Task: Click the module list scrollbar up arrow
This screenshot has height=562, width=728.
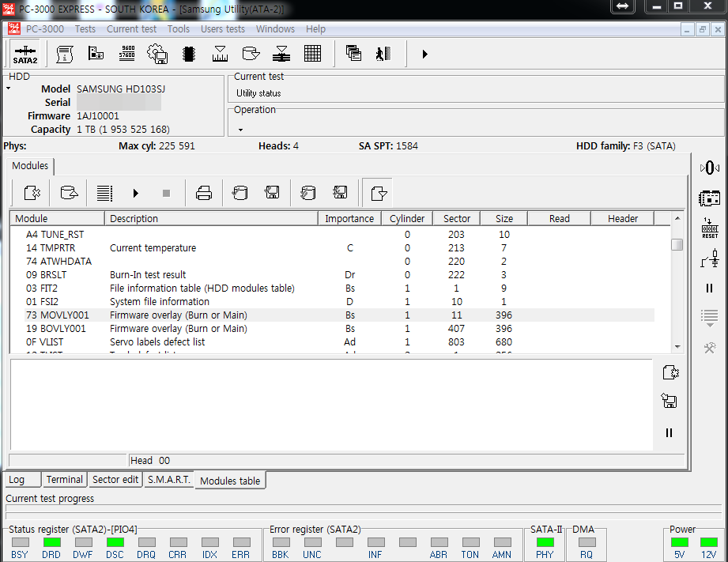Action: pos(677,218)
